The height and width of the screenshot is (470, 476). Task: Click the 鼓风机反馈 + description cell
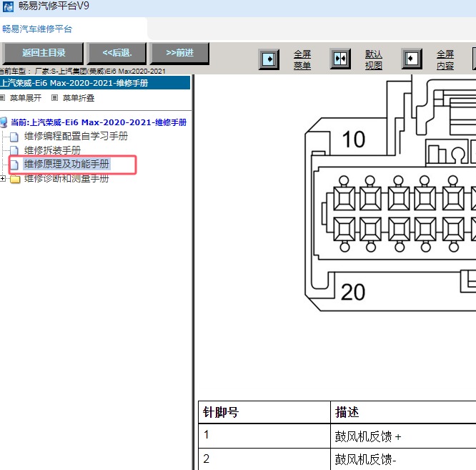[403, 436]
